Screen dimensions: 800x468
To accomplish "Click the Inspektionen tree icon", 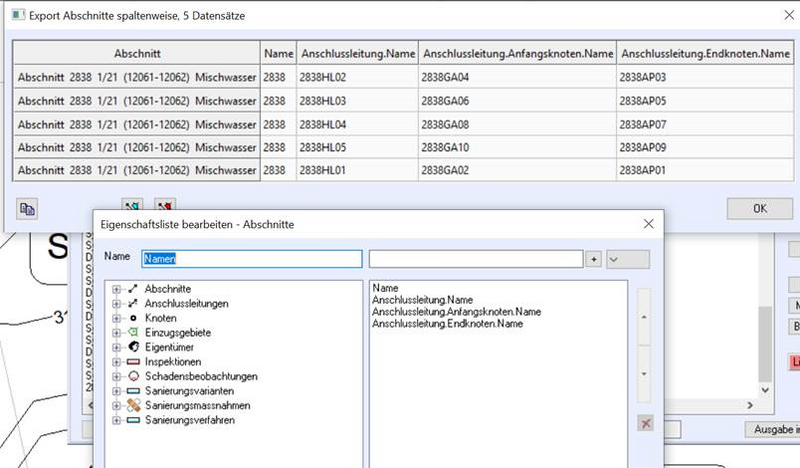I will 133,362.
